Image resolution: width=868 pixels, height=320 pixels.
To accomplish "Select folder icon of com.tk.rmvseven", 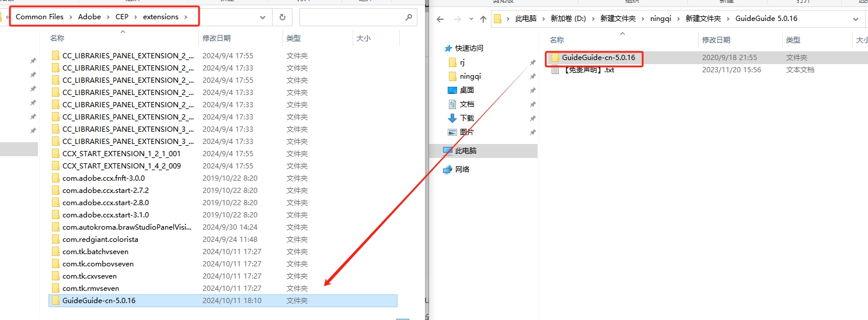I will tap(55, 289).
